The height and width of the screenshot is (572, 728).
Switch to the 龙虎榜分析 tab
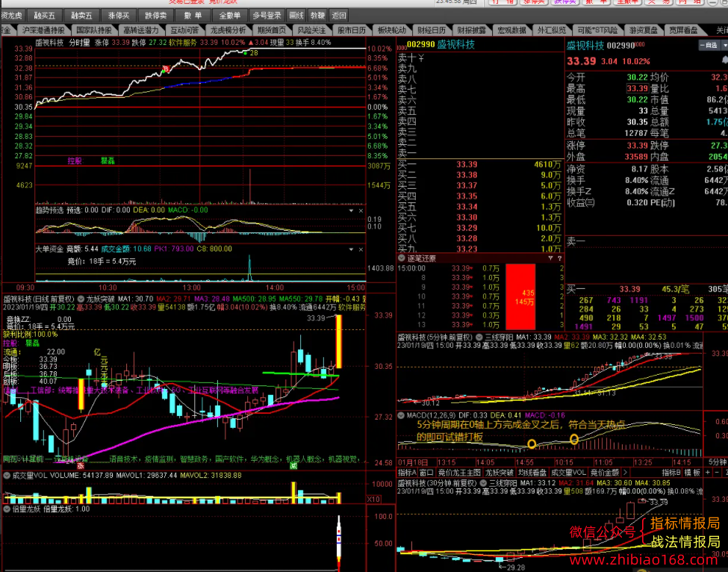(228, 30)
